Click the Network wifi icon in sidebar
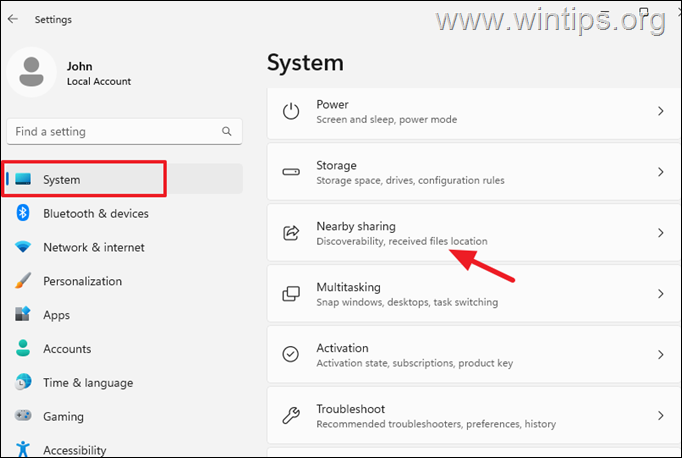Viewport: 682px width, 458px height. pyautogui.click(x=23, y=247)
